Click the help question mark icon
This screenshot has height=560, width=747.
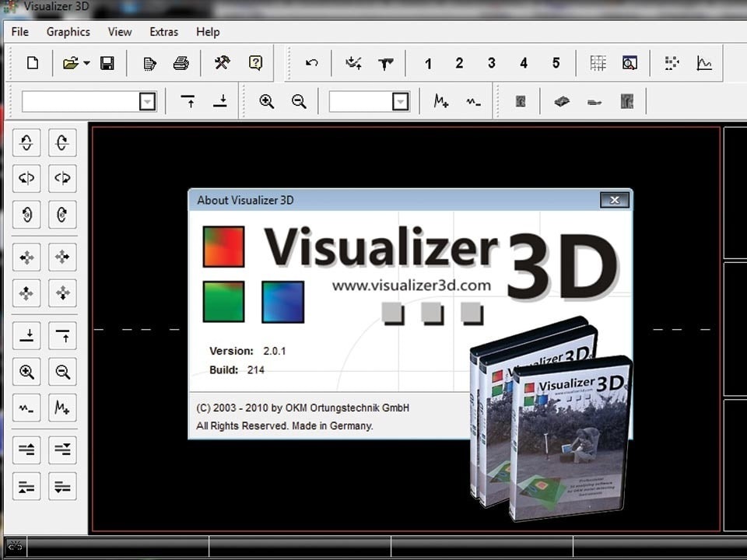pyautogui.click(x=255, y=63)
